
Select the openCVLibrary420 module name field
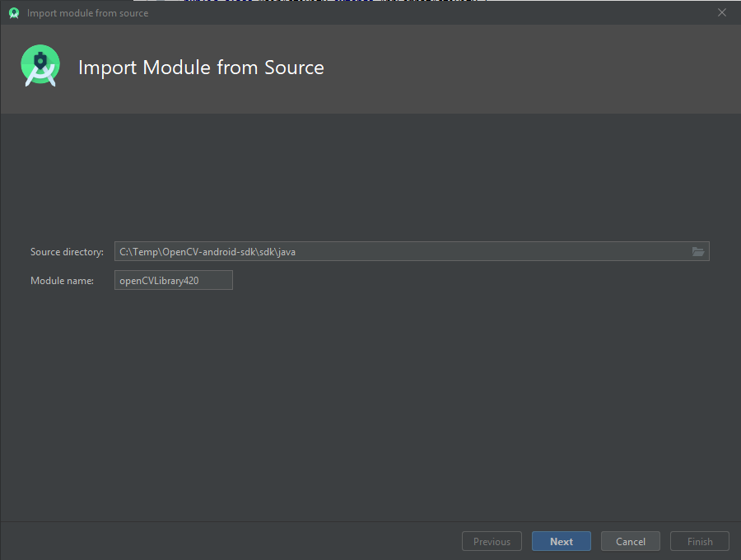click(173, 280)
